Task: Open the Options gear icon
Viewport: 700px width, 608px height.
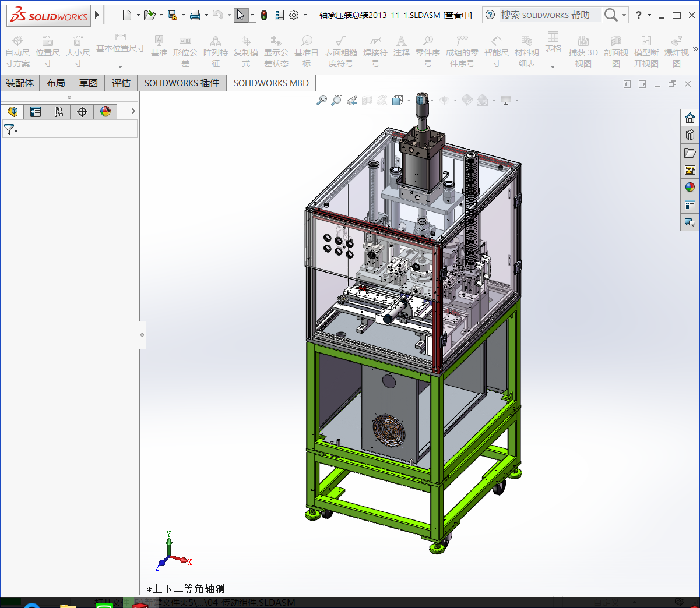Action: (x=294, y=15)
